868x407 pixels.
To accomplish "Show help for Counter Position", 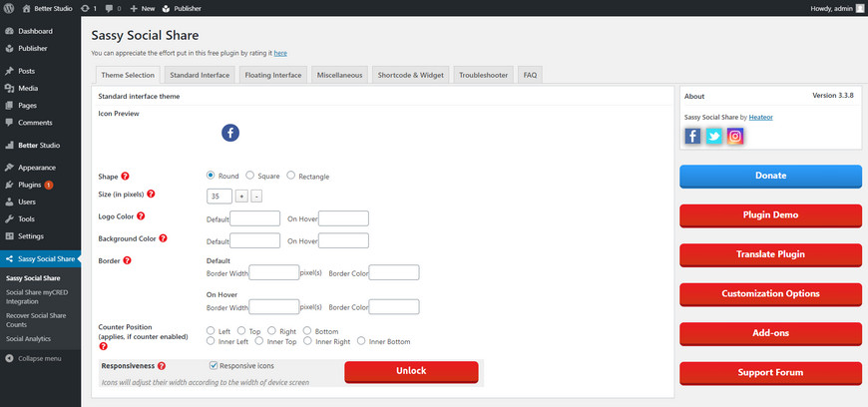I will (103, 346).
